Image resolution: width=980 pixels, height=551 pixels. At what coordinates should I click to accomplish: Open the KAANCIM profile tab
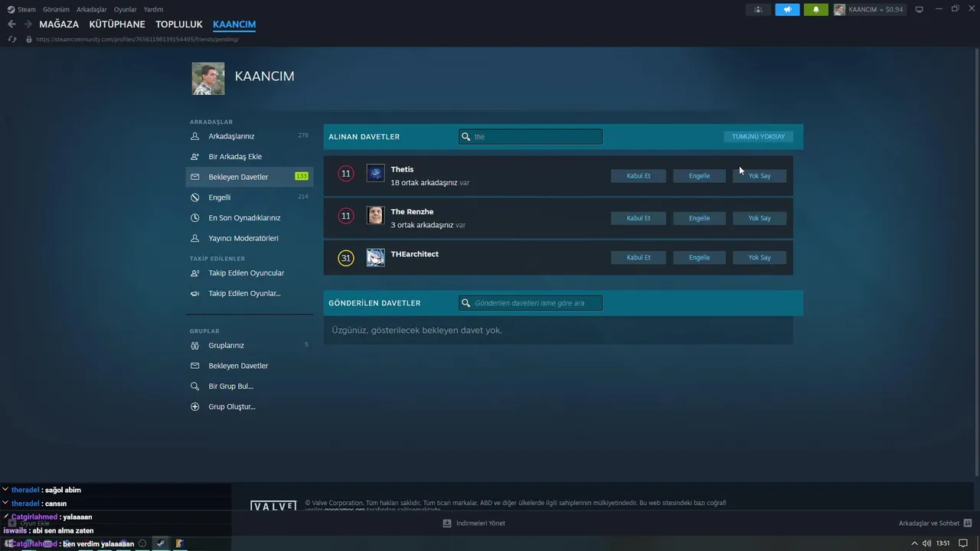tap(234, 24)
